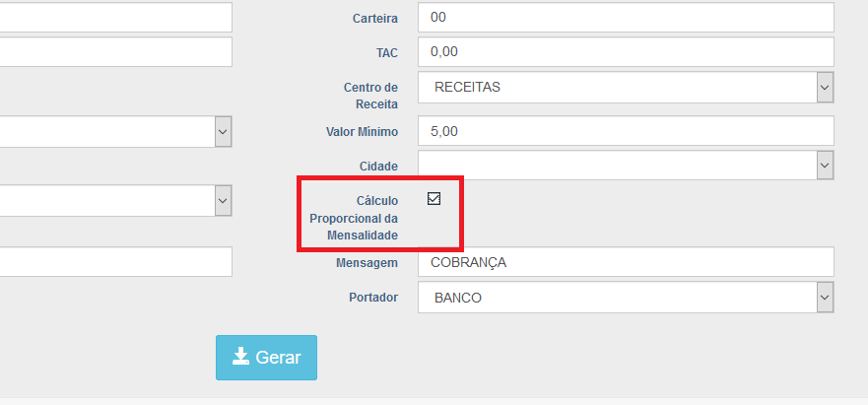Click the Valor Mínimo label
868x405 pixels.
(362, 131)
